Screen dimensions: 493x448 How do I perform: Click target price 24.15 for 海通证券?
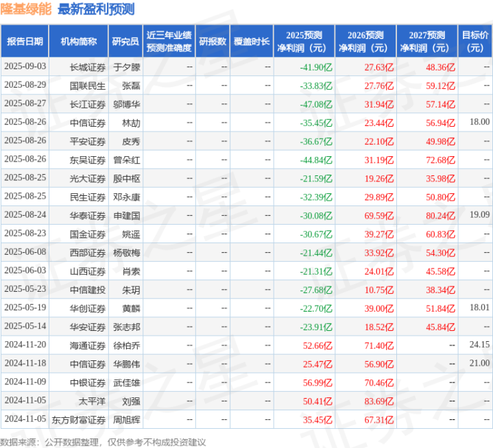pyautogui.click(x=480, y=345)
